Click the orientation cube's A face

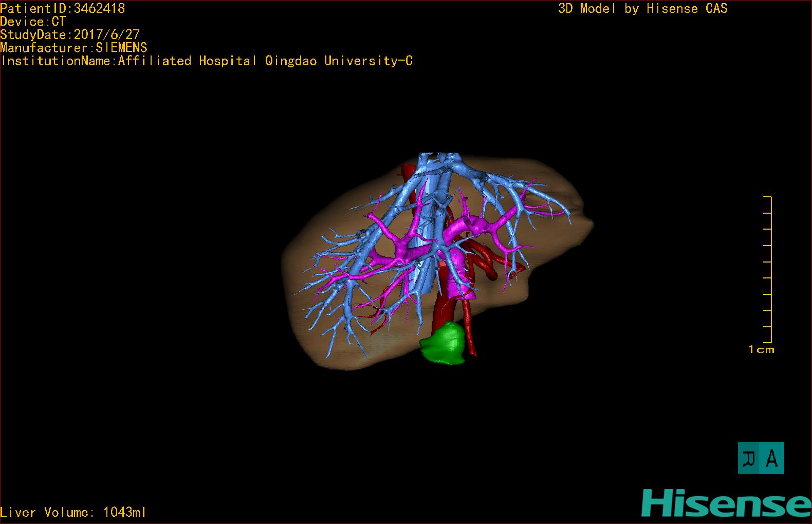(x=772, y=458)
